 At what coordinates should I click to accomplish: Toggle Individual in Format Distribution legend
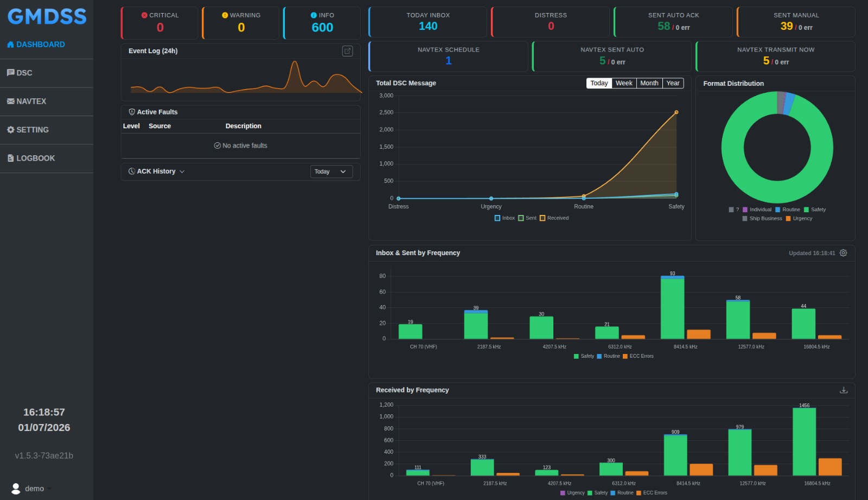point(757,210)
